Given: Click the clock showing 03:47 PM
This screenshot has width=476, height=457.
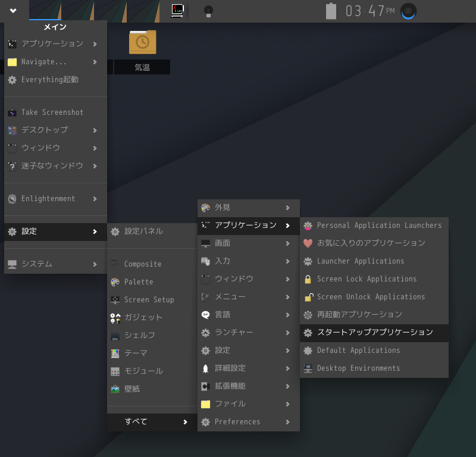Looking at the screenshot, I should pos(369,11).
